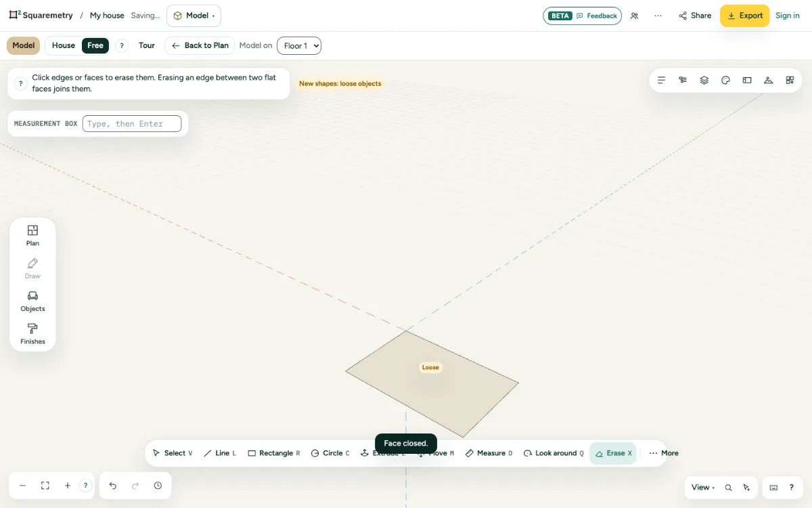The height and width of the screenshot is (508, 812).
Task: Activate the Look around tool
Action: point(554,453)
